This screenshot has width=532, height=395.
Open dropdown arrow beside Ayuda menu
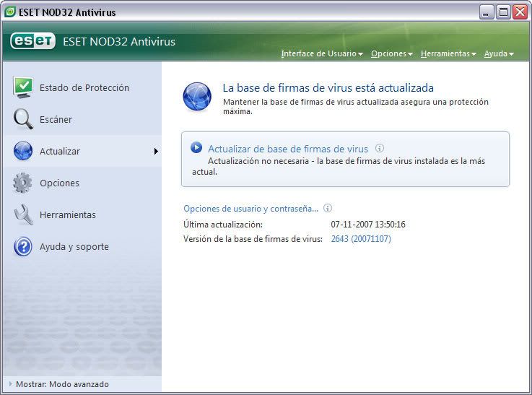pos(511,54)
